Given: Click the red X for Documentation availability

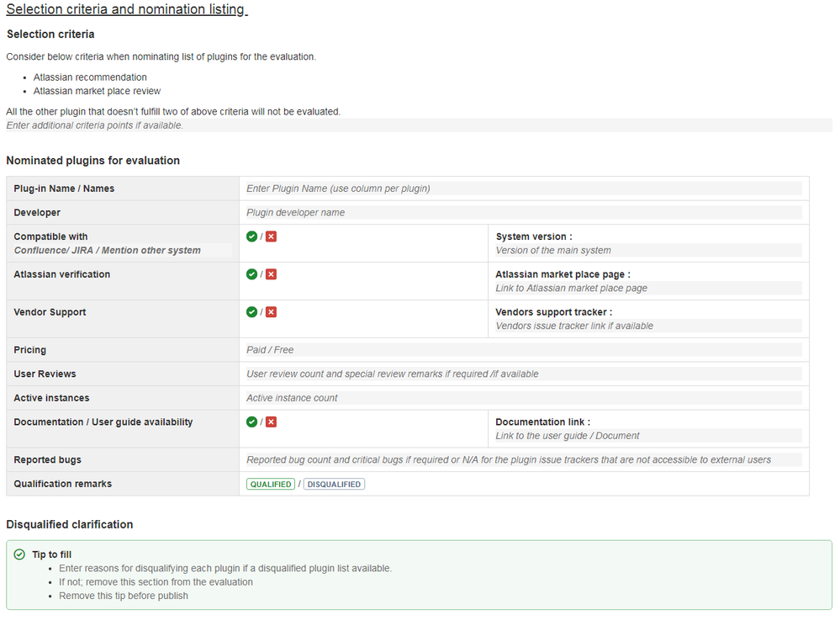Looking at the screenshot, I should pos(269,422).
